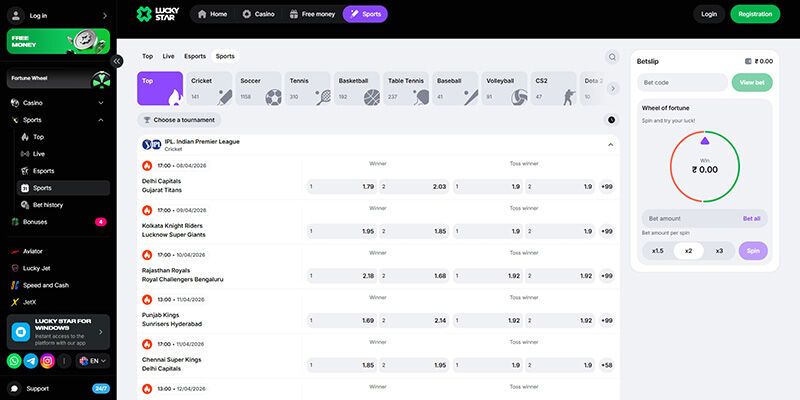The width and height of the screenshot is (800, 400).
Task: Show +99 markets for Delhi vs Gujarat
Action: point(607,187)
